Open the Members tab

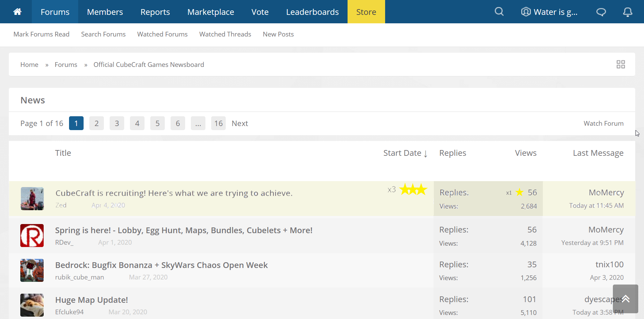click(105, 12)
